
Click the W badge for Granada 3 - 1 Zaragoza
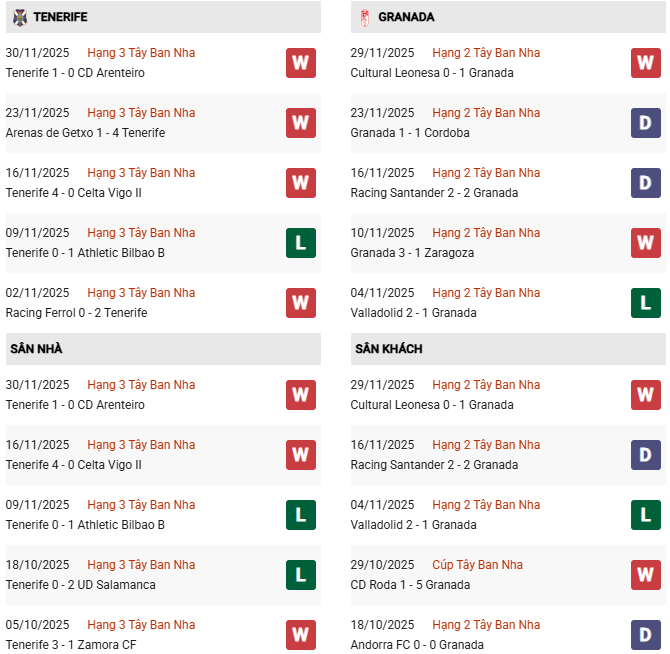pyautogui.click(x=646, y=243)
